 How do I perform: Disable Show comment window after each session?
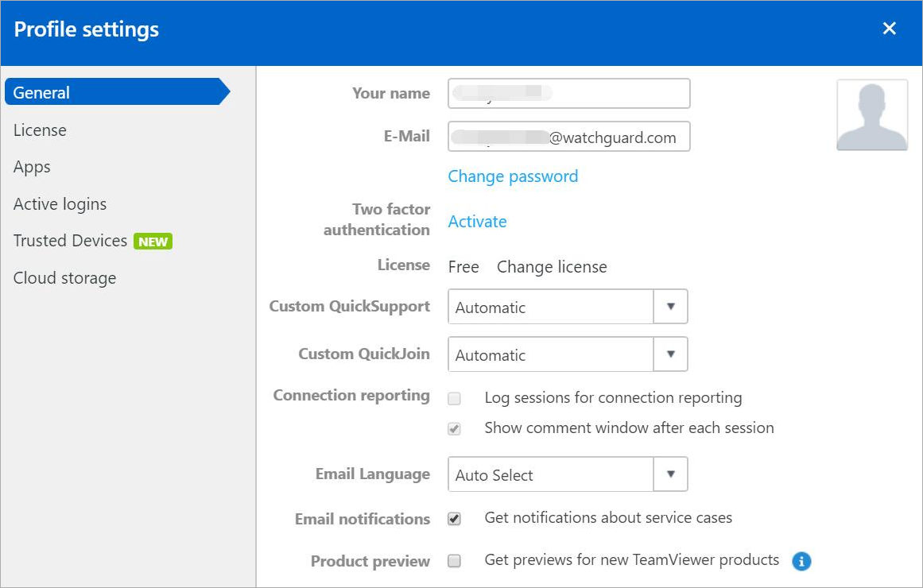pyautogui.click(x=454, y=428)
